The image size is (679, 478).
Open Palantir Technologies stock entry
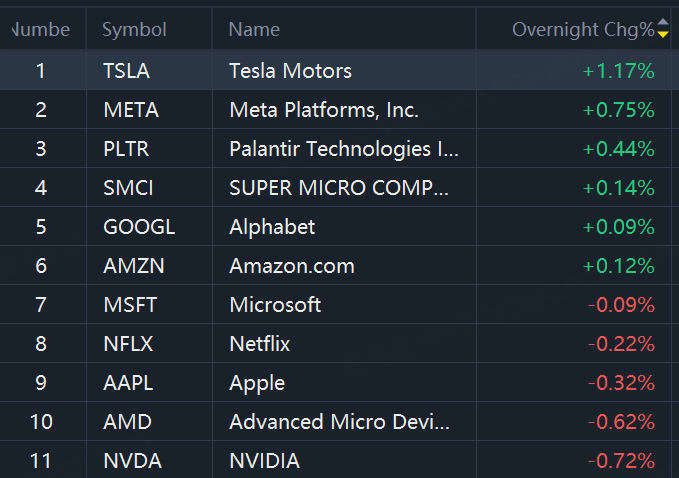point(336,149)
